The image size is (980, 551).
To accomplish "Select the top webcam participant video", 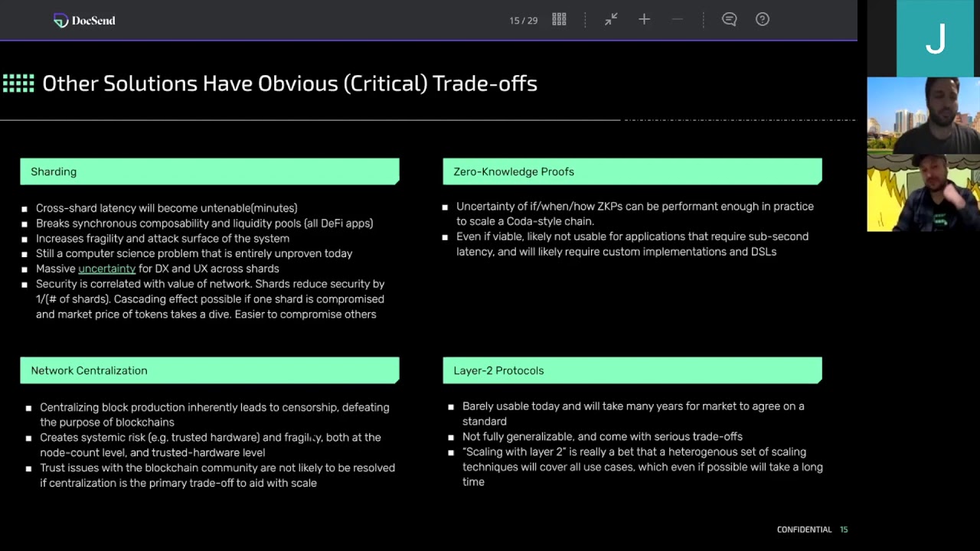I will (x=923, y=116).
